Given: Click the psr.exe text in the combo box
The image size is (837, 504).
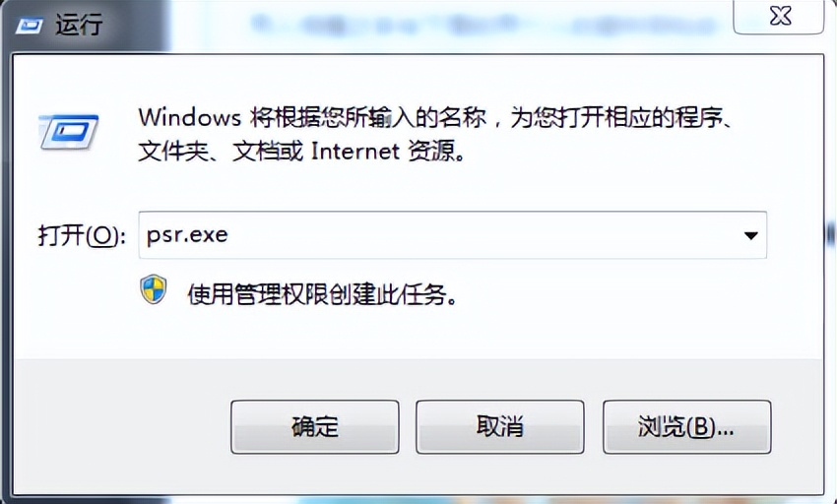Looking at the screenshot, I should click(x=187, y=235).
